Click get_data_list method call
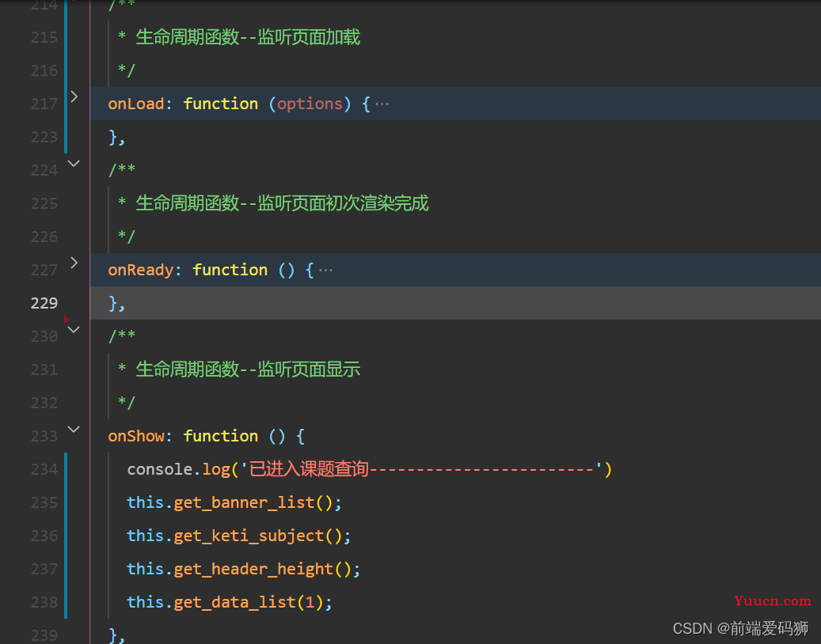The image size is (821, 644). tap(234, 602)
